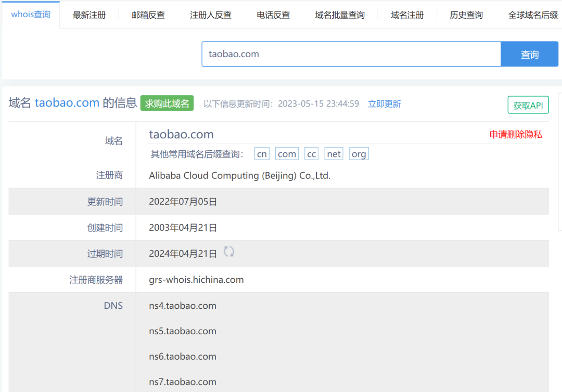Select the 注册人反查 tab
Screen dimensions: 562x392
211,15
